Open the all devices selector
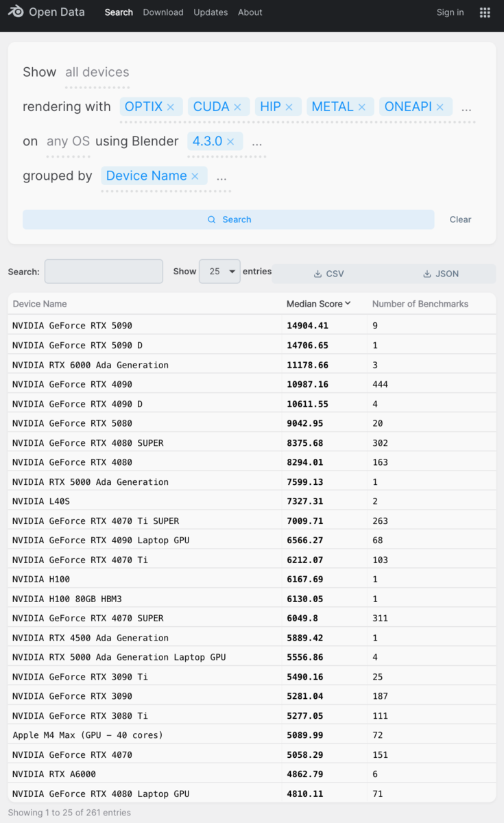This screenshot has width=504, height=823. pos(97,72)
